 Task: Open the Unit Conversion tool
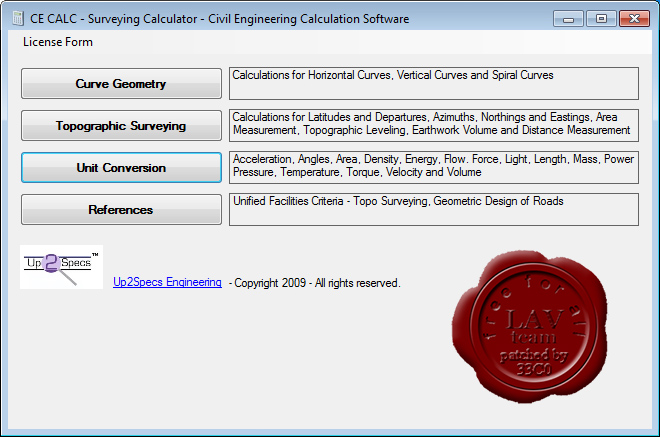(121, 168)
